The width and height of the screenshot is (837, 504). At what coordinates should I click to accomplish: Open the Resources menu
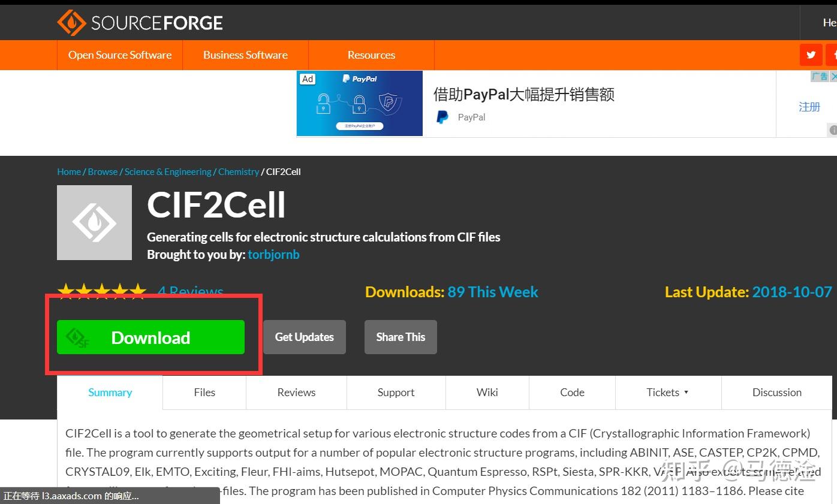click(371, 55)
